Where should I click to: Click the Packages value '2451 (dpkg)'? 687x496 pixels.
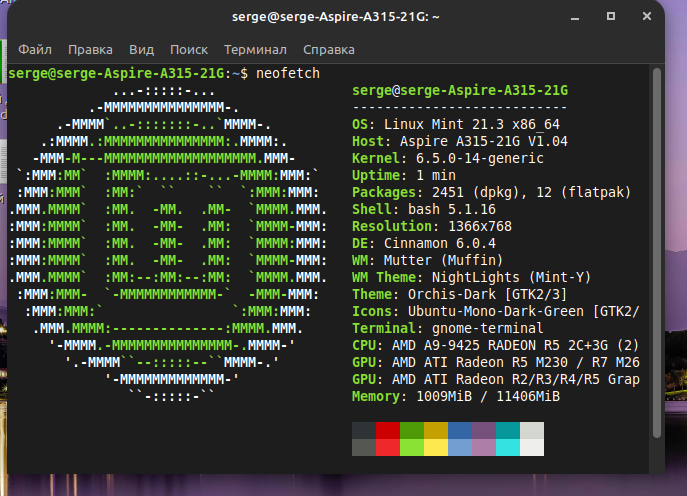480,192
